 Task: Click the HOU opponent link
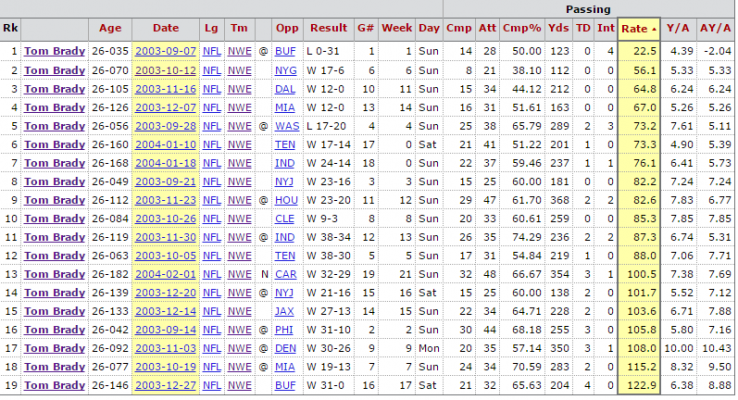286,200
